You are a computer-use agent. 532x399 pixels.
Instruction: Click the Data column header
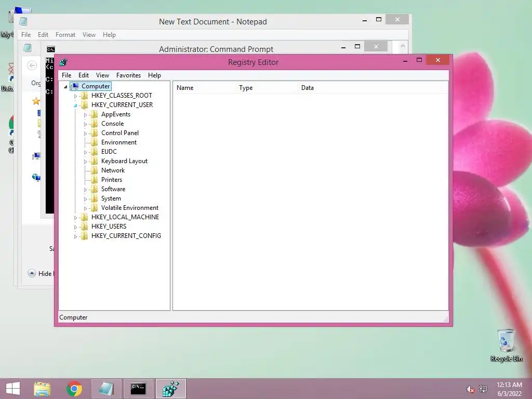coord(373,87)
